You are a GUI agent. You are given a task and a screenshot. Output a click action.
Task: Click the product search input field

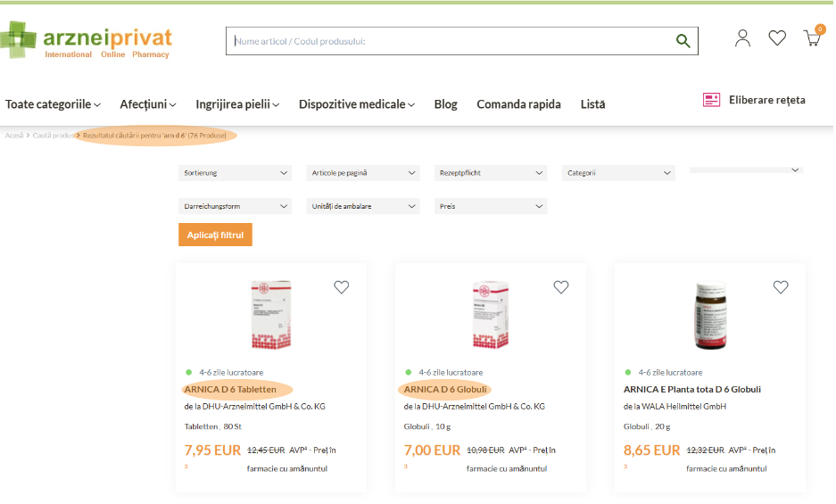[x=446, y=41]
